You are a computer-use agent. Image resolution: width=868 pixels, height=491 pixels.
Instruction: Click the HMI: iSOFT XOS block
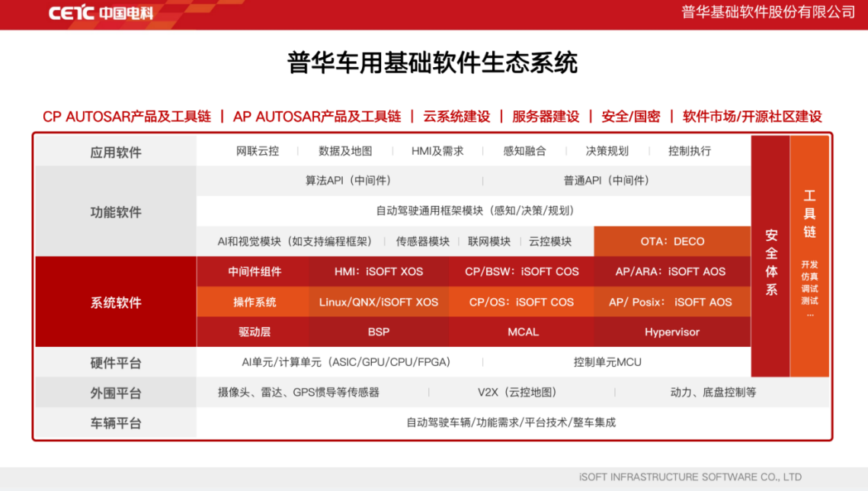tap(379, 271)
